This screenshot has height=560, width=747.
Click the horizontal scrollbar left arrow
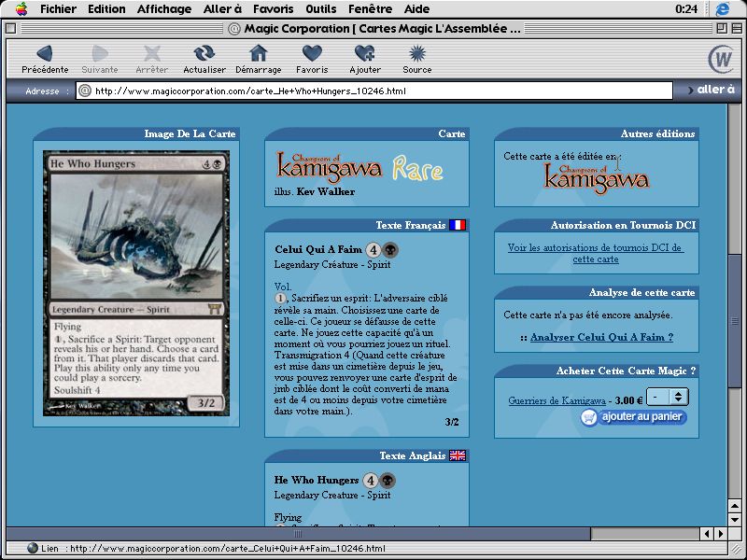(x=708, y=534)
